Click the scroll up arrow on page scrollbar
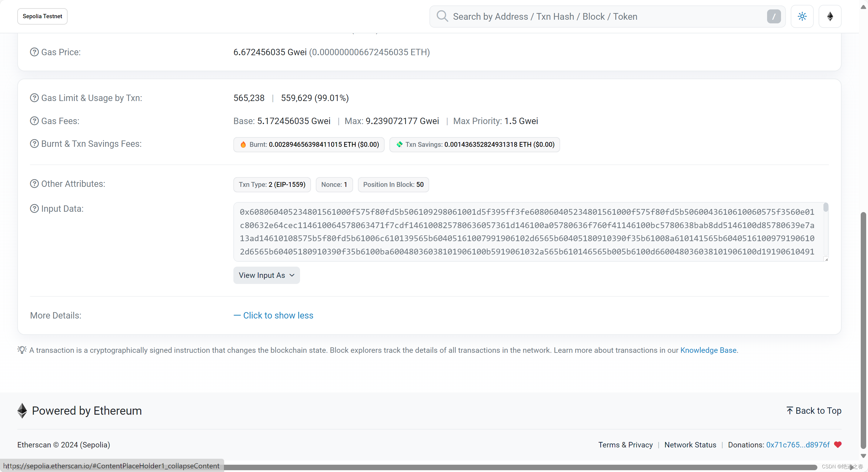This screenshot has height=472, width=868. [863, 7]
